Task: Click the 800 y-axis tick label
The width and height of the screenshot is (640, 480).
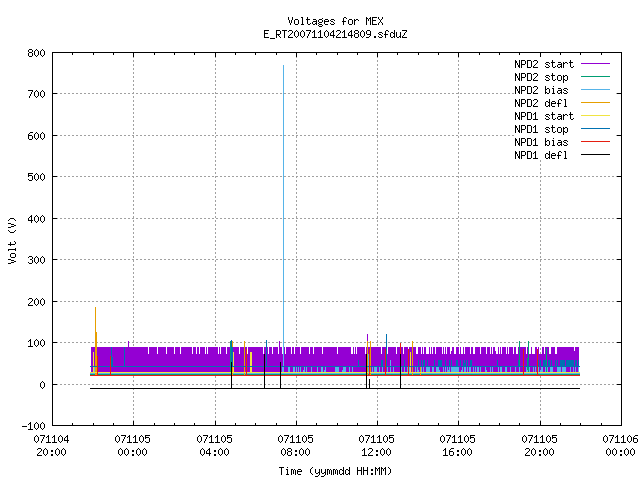Action: (x=36, y=53)
